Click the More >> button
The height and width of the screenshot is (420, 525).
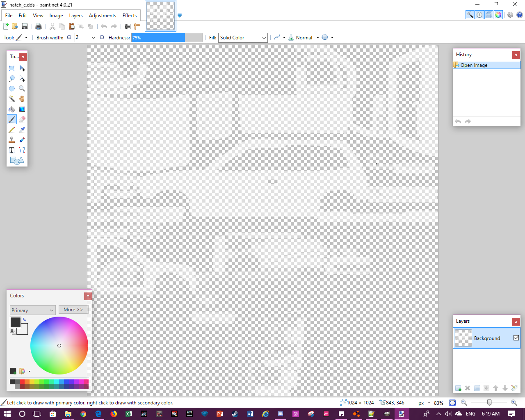73,310
